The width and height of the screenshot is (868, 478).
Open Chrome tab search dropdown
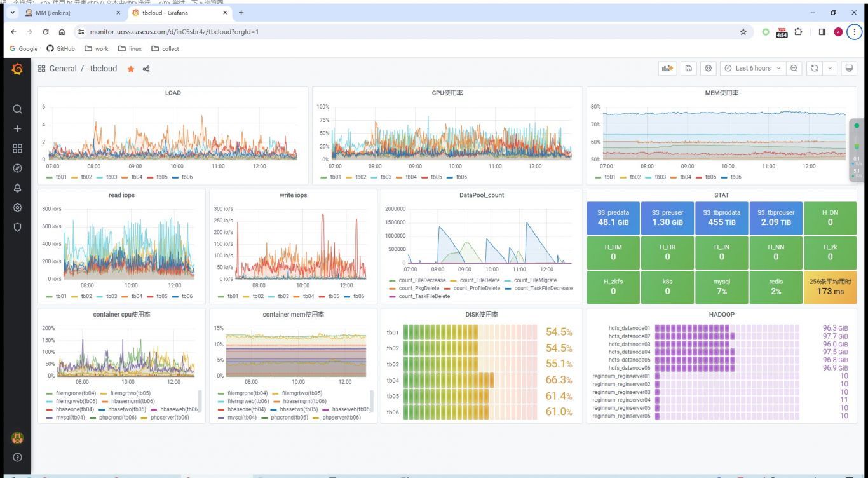12,13
